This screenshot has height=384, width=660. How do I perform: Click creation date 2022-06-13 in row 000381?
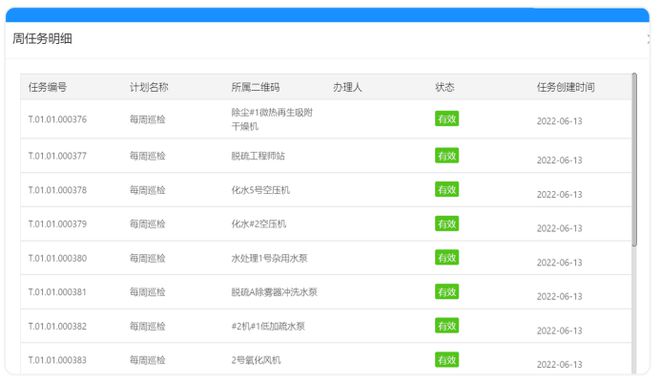[x=559, y=296]
